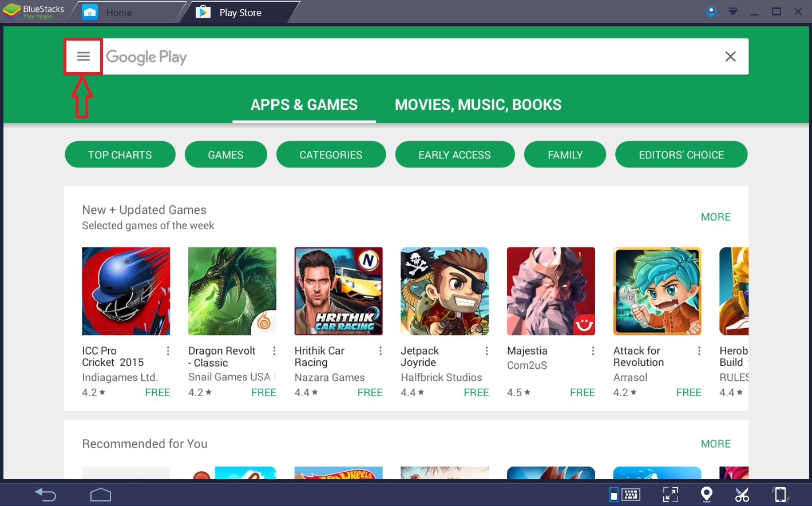Click the Halfbrick Studios developer name
The image size is (812, 506).
(x=441, y=377)
